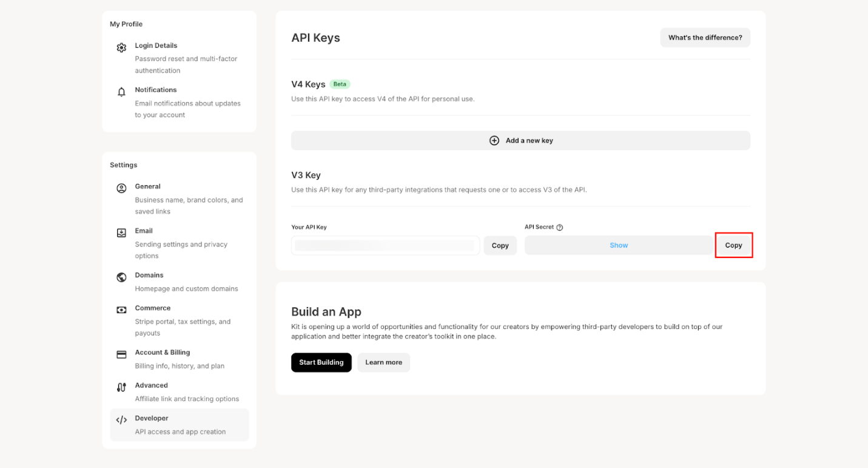This screenshot has height=468, width=868.
Task: Click the Developer code brackets icon
Action: [121, 420]
